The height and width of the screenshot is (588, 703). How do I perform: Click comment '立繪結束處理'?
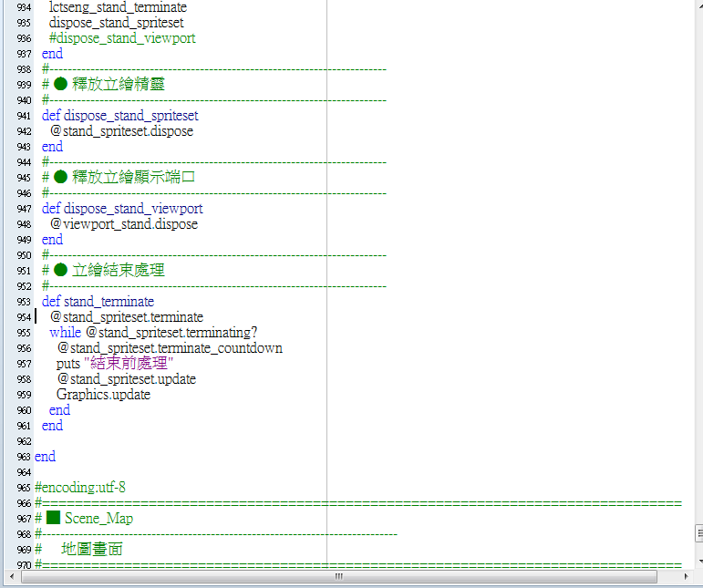pyautogui.click(x=119, y=271)
